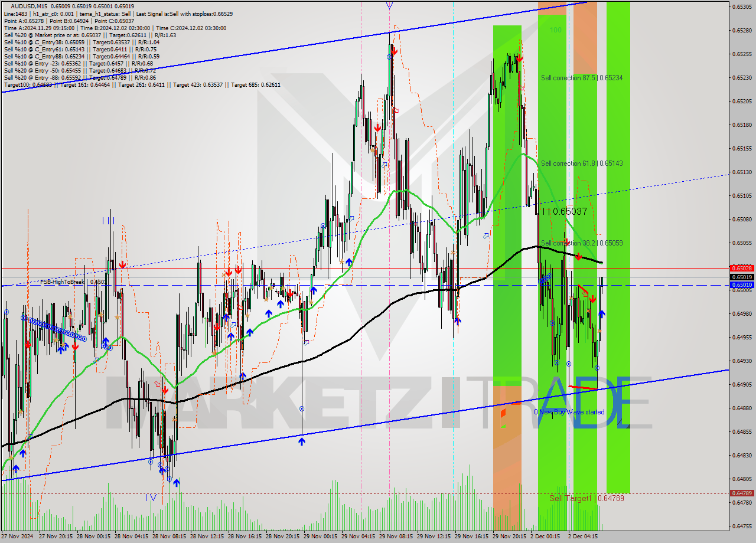Click the 0.65255 price axis value

coord(742,54)
